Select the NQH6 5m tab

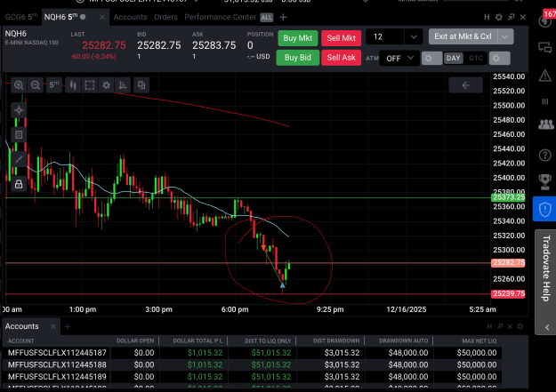(x=65, y=17)
